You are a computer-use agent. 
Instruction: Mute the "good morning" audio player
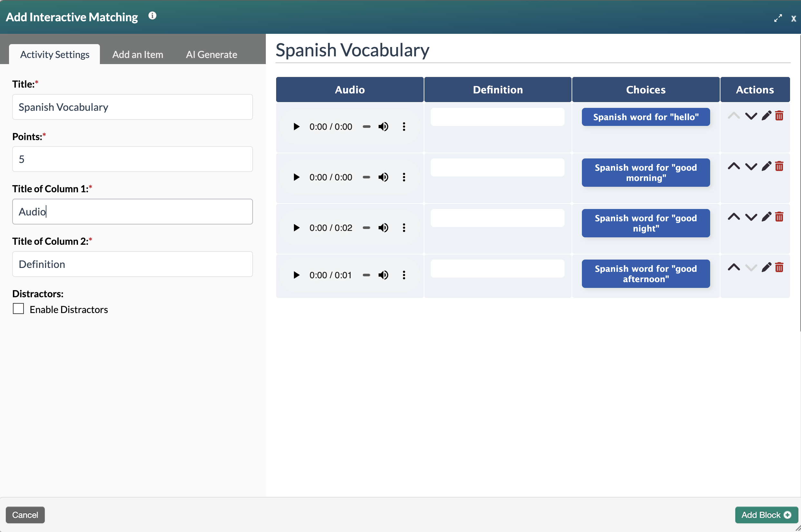pyautogui.click(x=383, y=177)
